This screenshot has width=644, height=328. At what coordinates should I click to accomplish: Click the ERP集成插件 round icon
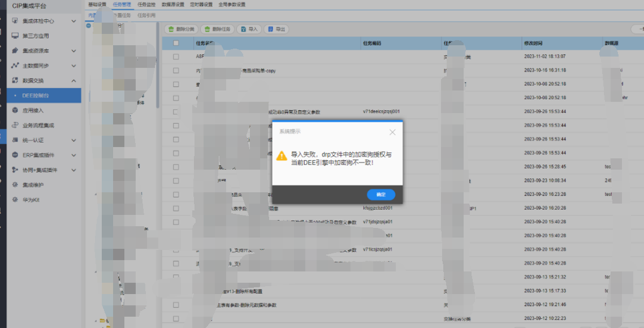15,155
